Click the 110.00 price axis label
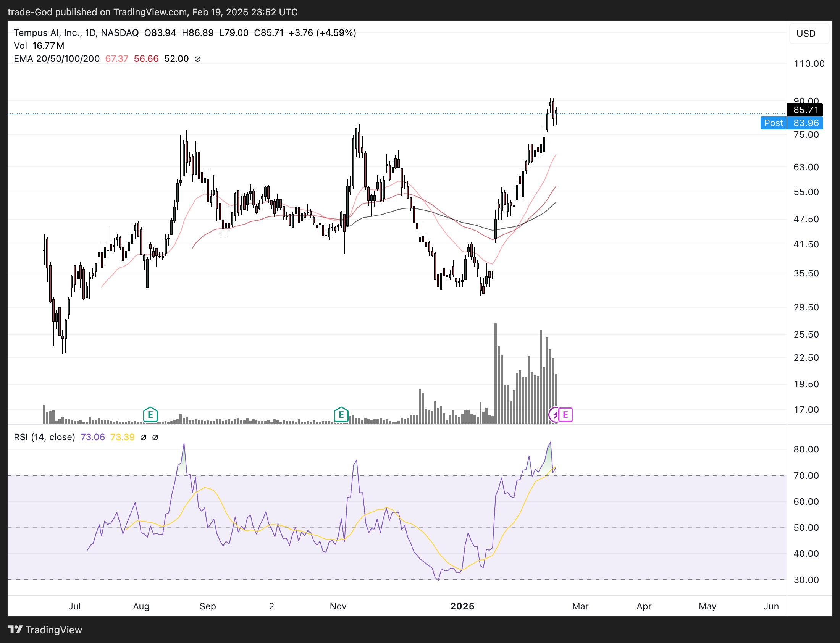This screenshot has width=840, height=643. pos(809,64)
